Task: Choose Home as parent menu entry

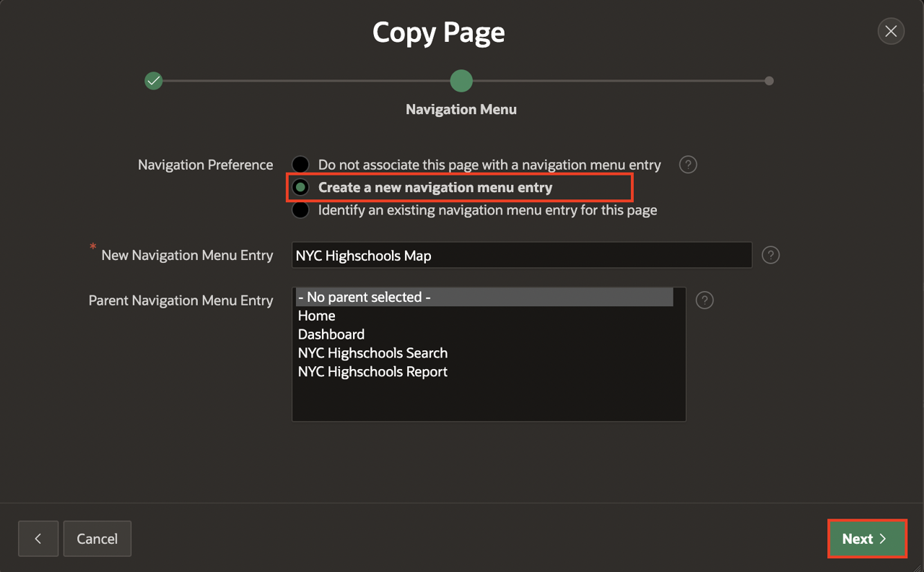Action: coord(317,316)
